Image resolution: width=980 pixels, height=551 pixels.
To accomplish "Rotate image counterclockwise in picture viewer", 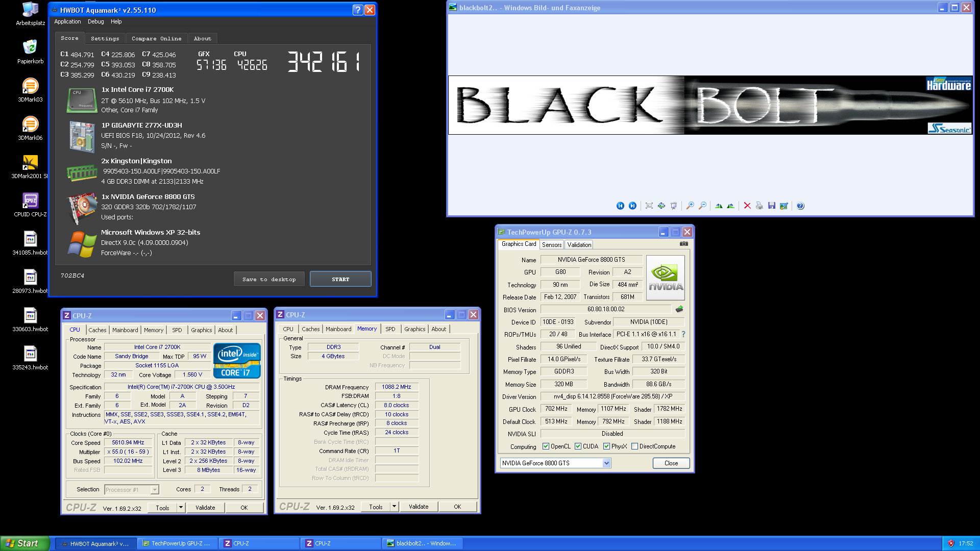I will click(731, 206).
